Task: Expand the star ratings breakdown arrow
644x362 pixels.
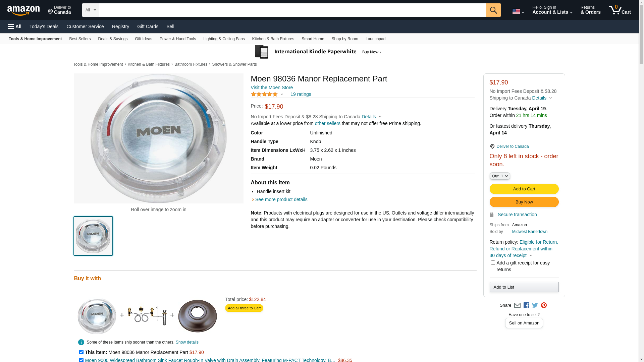Action: click(x=282, y=95)
